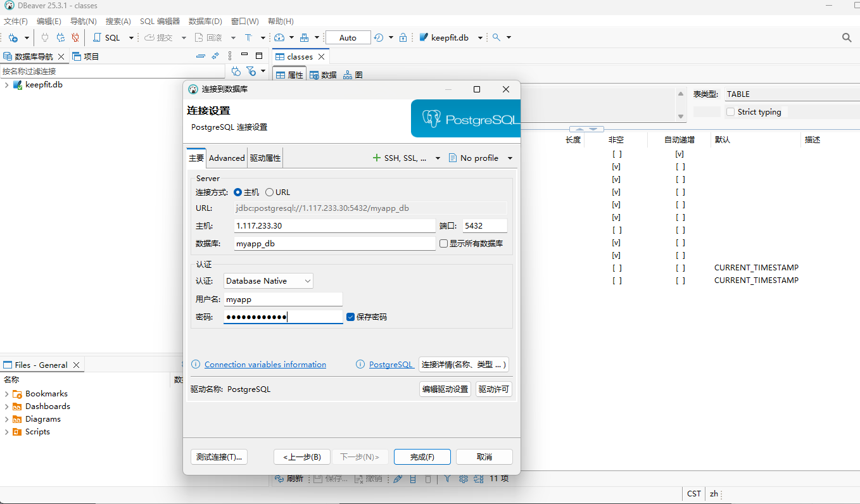Click the Refresh (刷新) button at bottom
The image size is (860, 504).
point(289,479)
